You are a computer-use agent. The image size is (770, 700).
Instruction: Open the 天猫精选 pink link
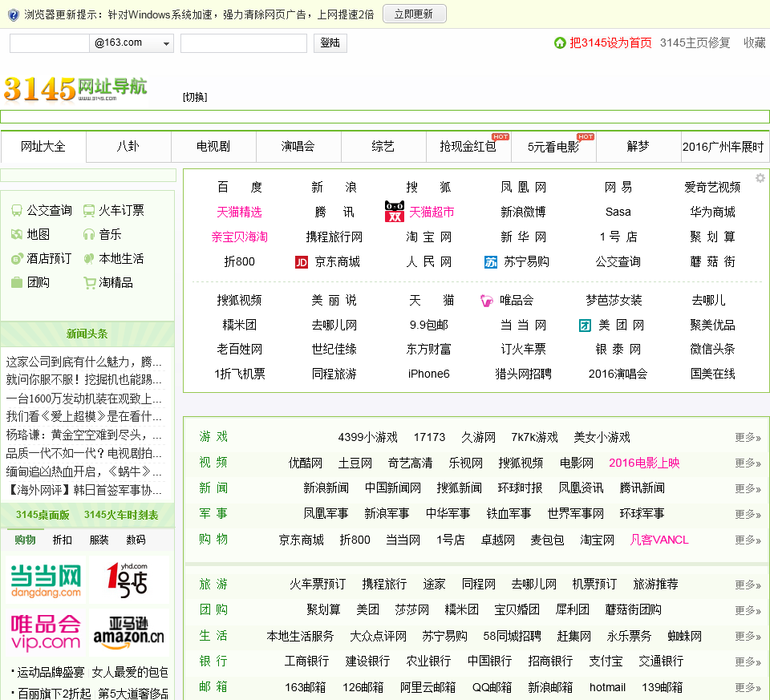(x=240, y=212)
